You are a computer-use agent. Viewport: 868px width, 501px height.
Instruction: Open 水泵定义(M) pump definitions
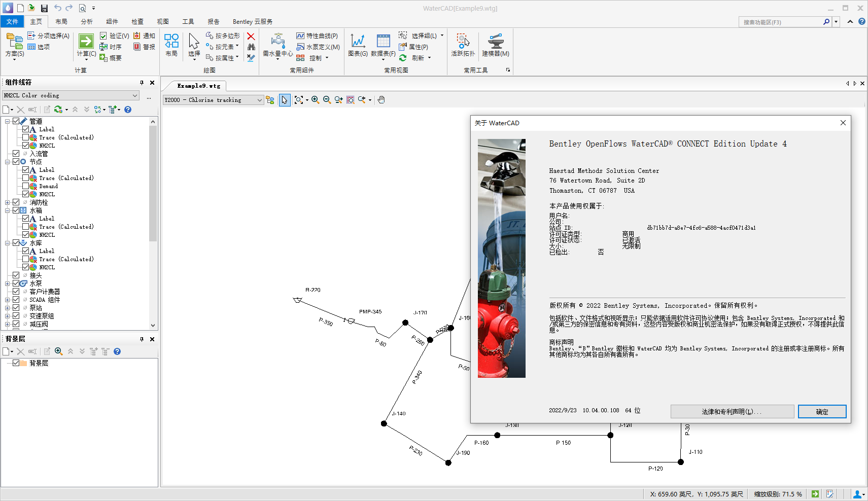tap(300, 47)
